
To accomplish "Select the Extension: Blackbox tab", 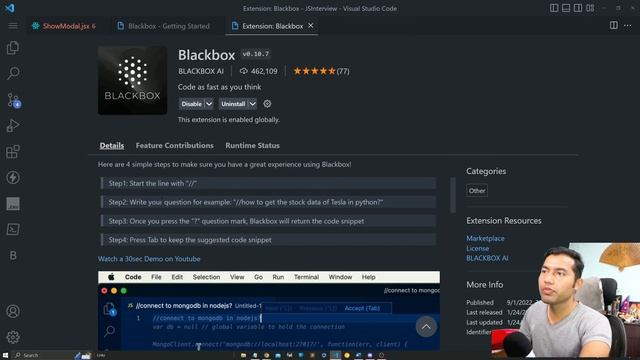I will [x=272, y=26].
